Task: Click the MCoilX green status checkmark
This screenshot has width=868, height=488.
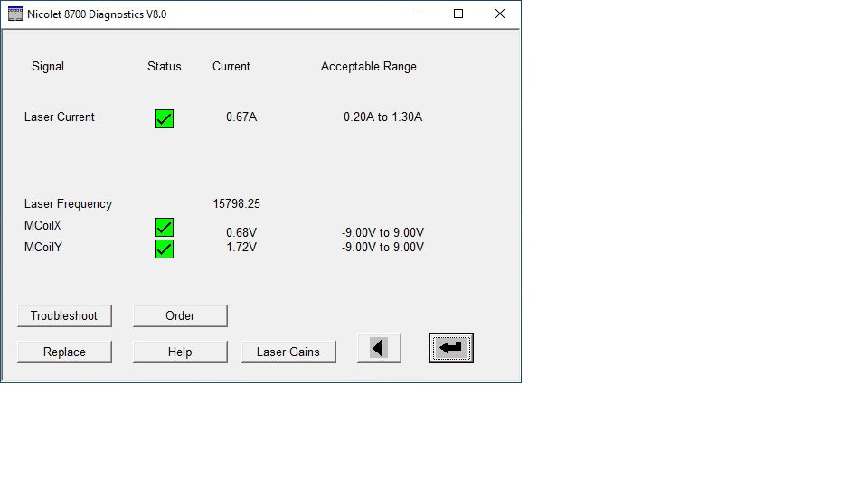Action: point(164,228)
